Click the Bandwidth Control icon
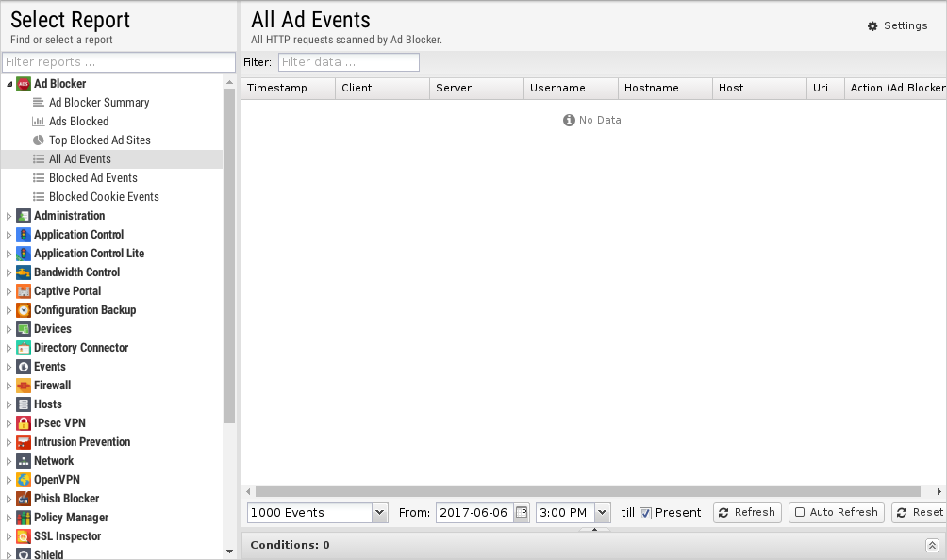Screen dimensions: 947x560 [x=24, y=272]
